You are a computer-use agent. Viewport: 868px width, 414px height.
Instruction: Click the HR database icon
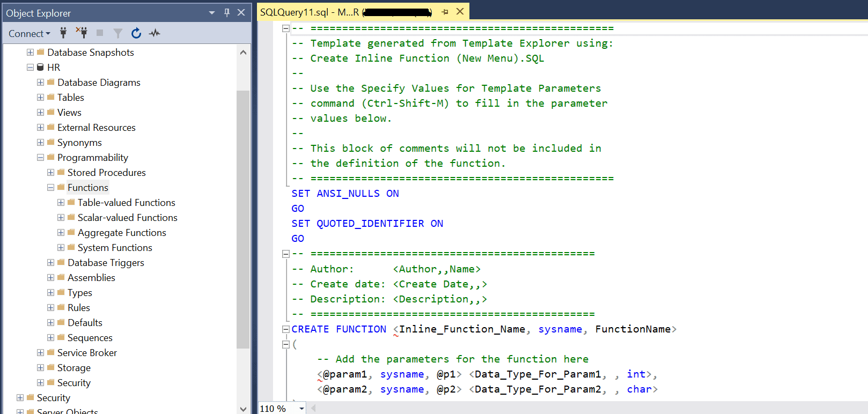pyautogui.click(x=40, y=68)
